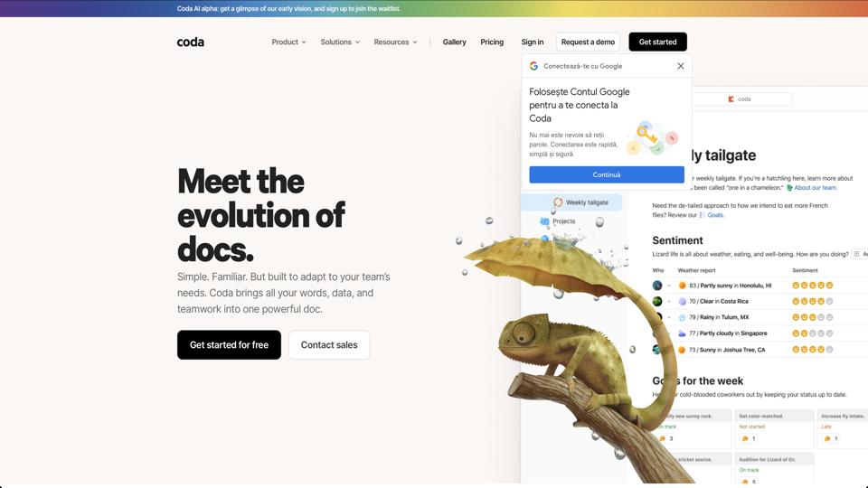Select the Projects page

(563, 221)
